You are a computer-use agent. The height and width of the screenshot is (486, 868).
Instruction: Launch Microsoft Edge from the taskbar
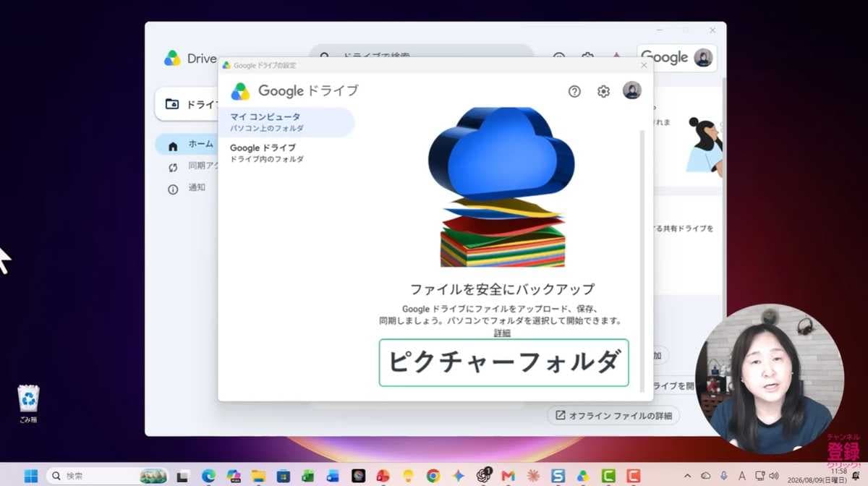click(209, 476)
